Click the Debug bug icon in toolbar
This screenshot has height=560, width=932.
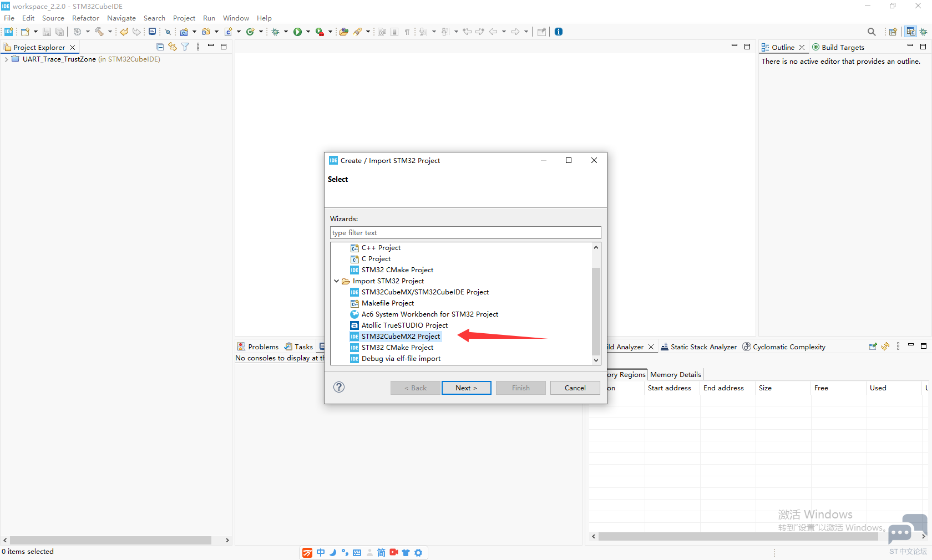(276, 32)
